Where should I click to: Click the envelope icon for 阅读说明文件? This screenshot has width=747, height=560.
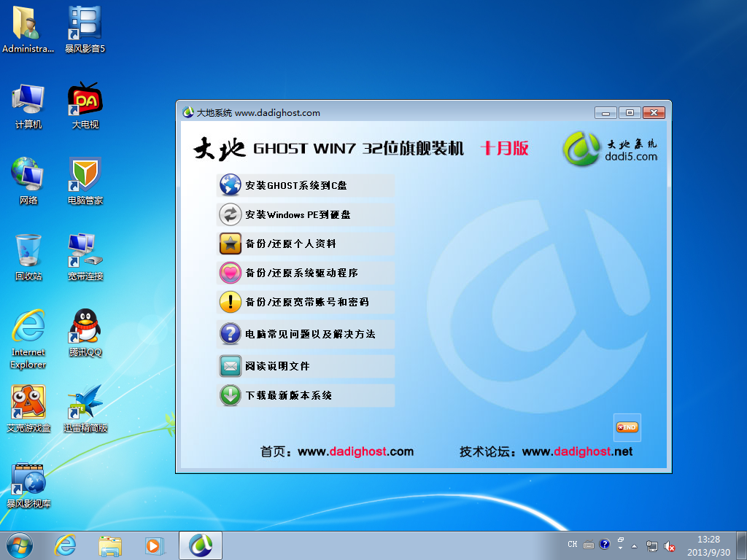pyautogui.click(x=230, y=366)
